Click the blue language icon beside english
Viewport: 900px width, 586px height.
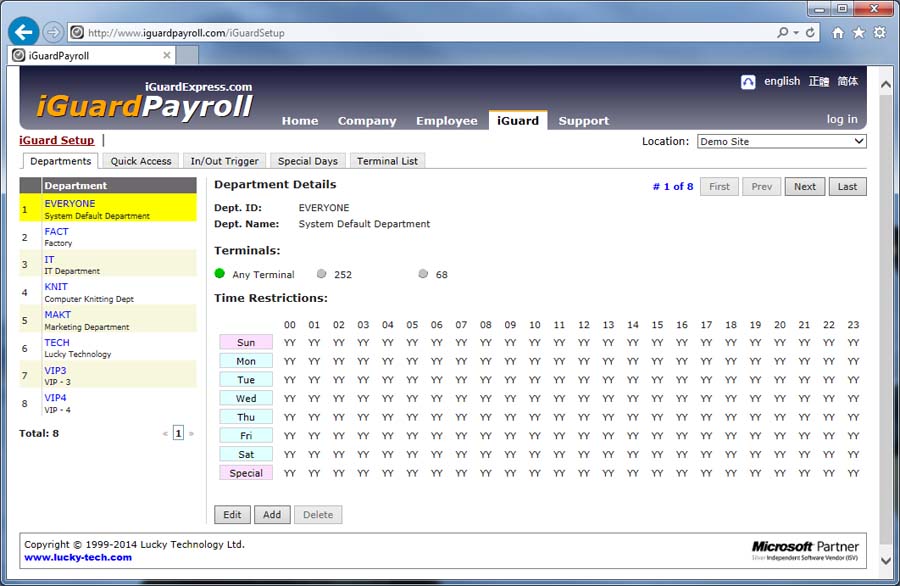click(748, 82)
